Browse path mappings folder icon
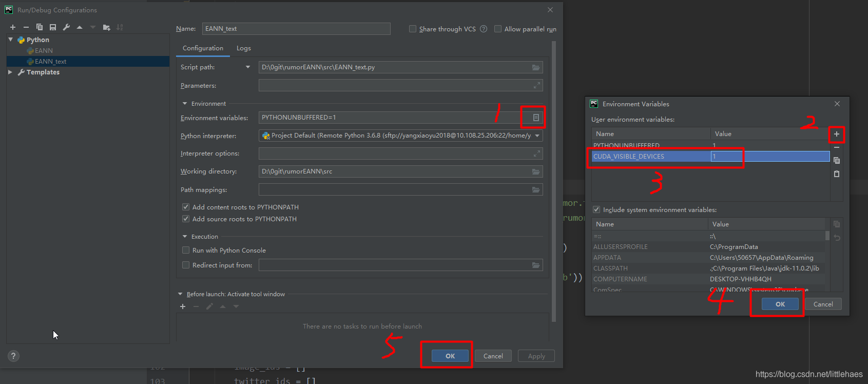This screenshot has width=868, height=384. pos(536,190)
